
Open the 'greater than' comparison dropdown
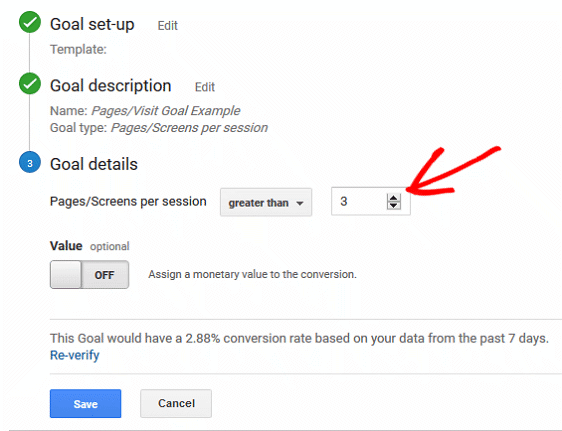[266, 202]
